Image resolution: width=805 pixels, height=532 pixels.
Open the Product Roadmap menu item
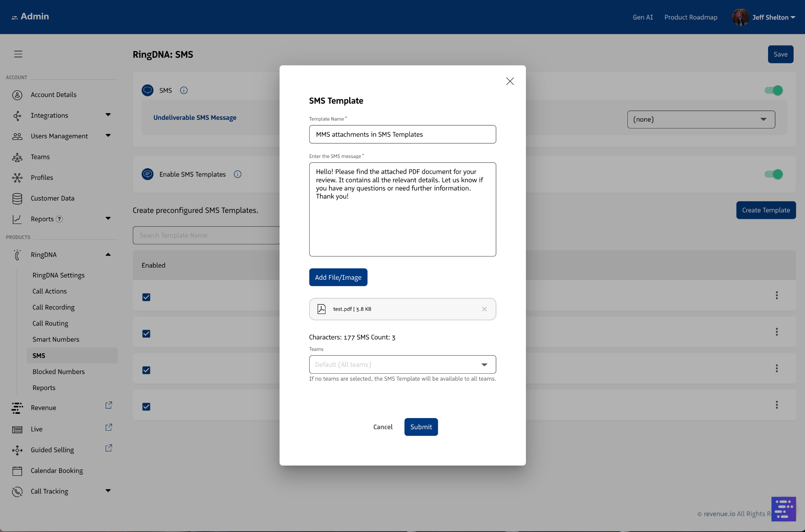(690, 17)
